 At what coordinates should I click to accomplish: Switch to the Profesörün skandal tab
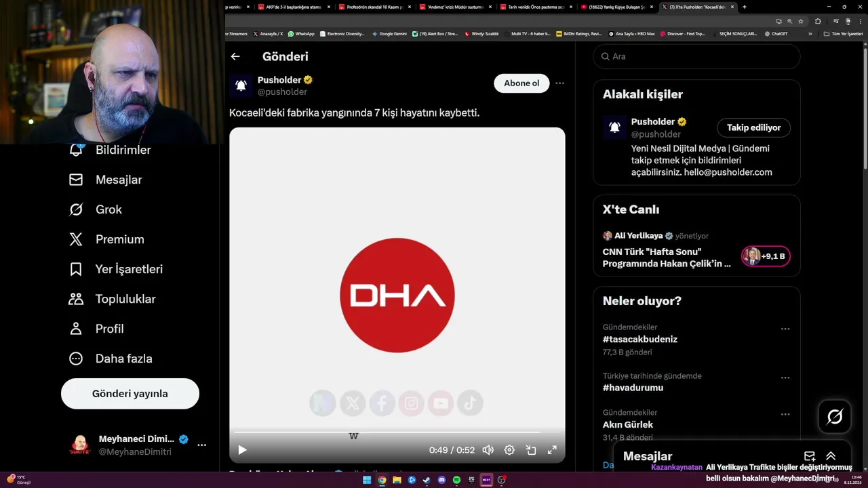(375, 7)
